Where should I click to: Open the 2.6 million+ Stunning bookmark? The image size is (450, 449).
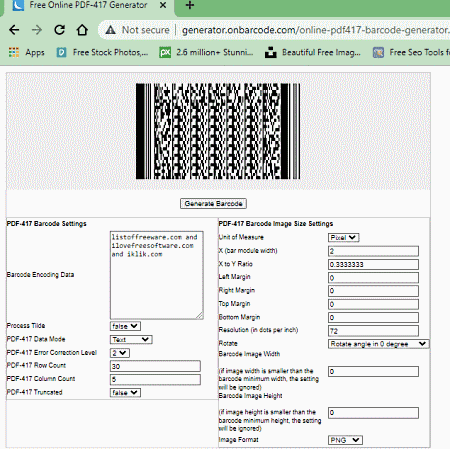click(206, 52)
